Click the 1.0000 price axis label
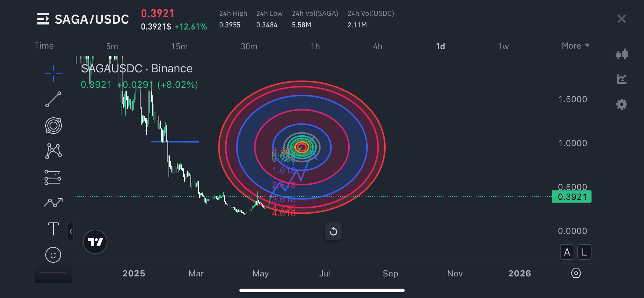644x298 pixels. pos(572,143)
